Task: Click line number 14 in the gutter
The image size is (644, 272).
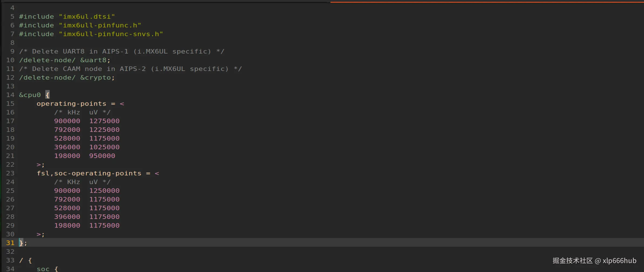Action: coord(10,95)
